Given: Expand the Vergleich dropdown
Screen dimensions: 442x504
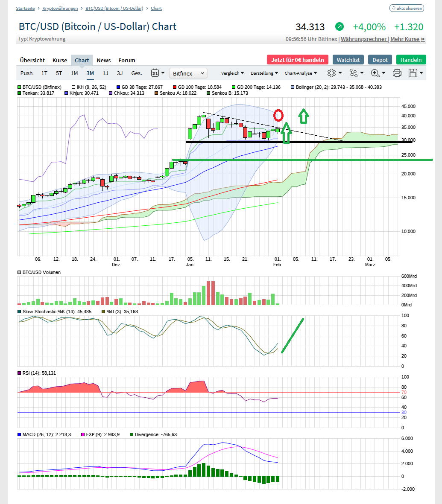Looking at the screenshot, I should pos(233,73).
